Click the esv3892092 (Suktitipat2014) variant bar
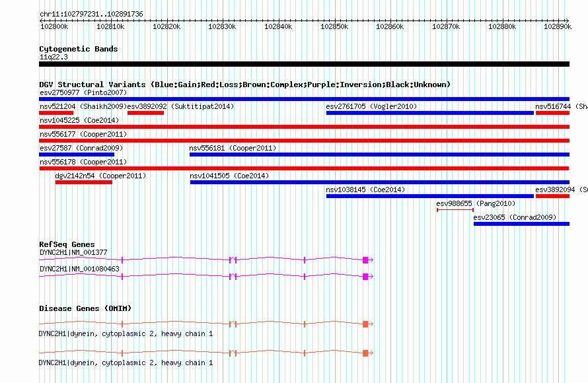Image resolution: width=588 pixels, height=383 pixels. point(145,113)
